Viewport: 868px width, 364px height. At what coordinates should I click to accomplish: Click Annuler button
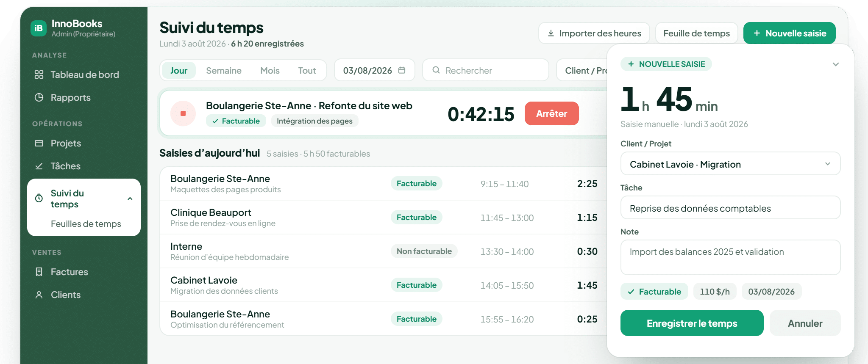[x=805, y=323]
